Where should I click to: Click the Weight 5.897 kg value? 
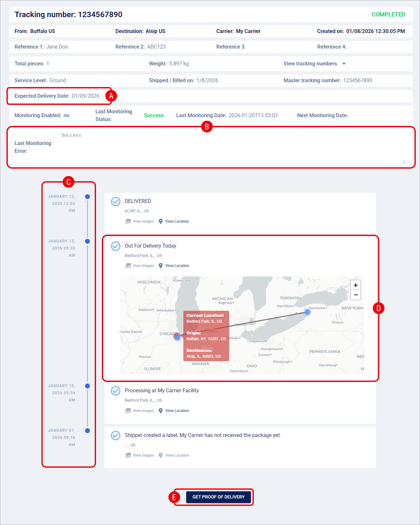click(x=179, y=64)
